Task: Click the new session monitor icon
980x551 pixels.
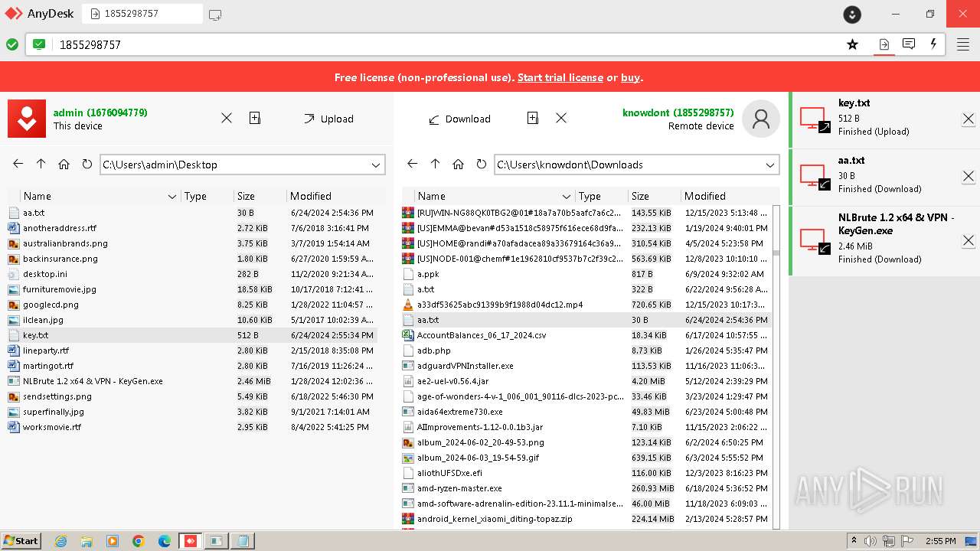Action: (215, 14)
